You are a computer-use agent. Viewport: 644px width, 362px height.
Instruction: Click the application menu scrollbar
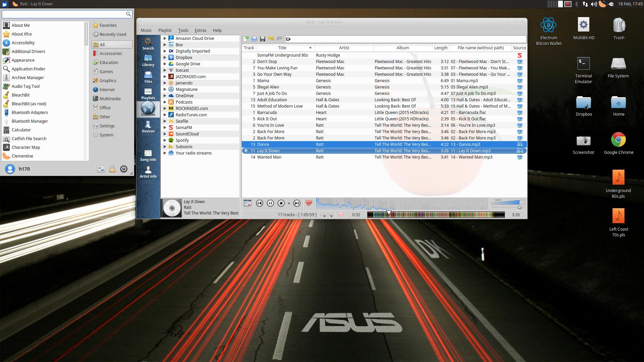pyautogui.click(x=86, y=34)
